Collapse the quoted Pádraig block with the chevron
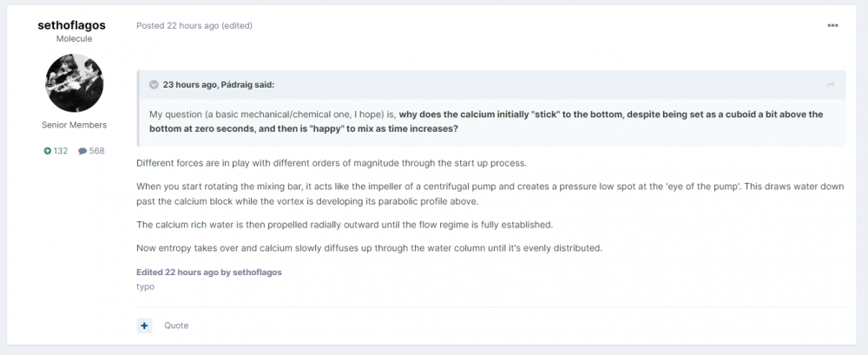This screenshot has width=868, height=355. coord(154,85)
